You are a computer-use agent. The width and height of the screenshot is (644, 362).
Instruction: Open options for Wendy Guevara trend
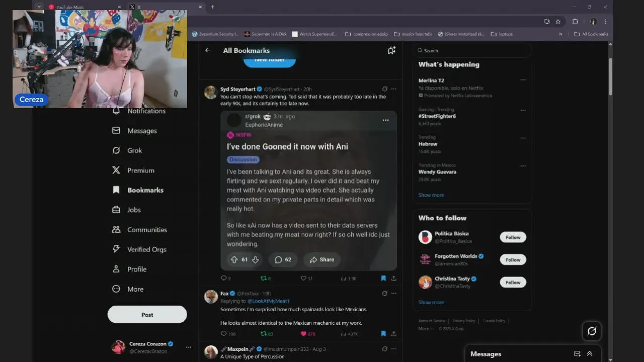coord(523,165)
